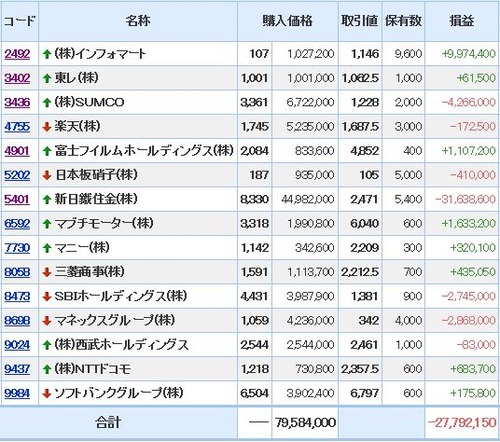Screen dimensions: 500x442
Task: Click red down arrow beside 日本板硝子
Action: pos(47,175)
